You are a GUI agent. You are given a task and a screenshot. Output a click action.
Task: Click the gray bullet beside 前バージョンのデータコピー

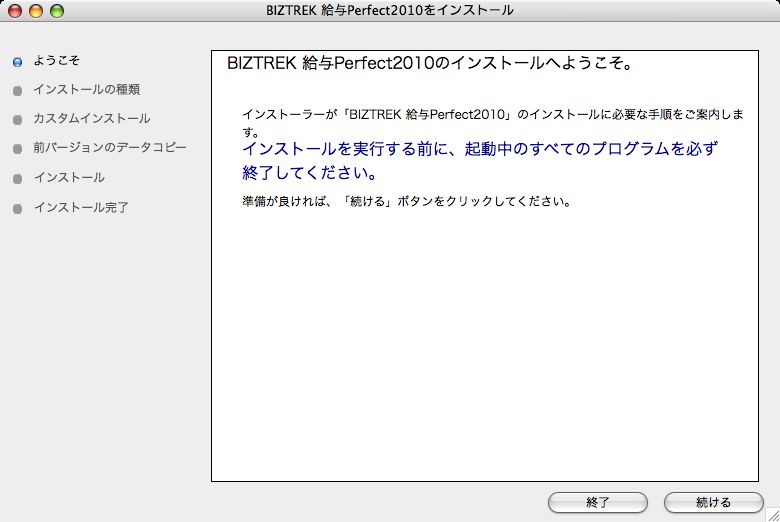coord(17,149)
